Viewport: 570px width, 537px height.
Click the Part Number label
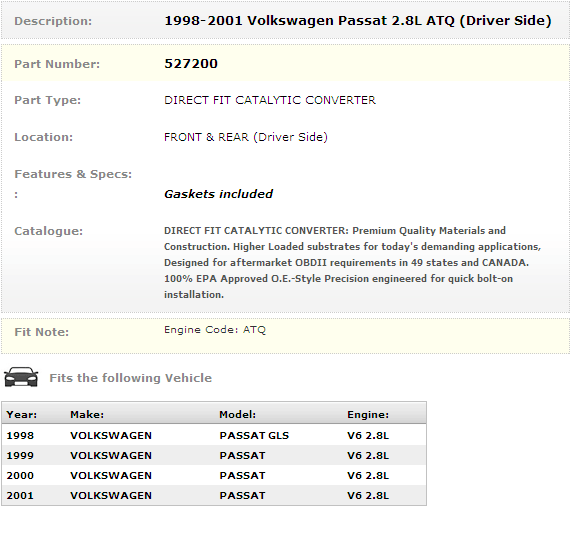57,64
